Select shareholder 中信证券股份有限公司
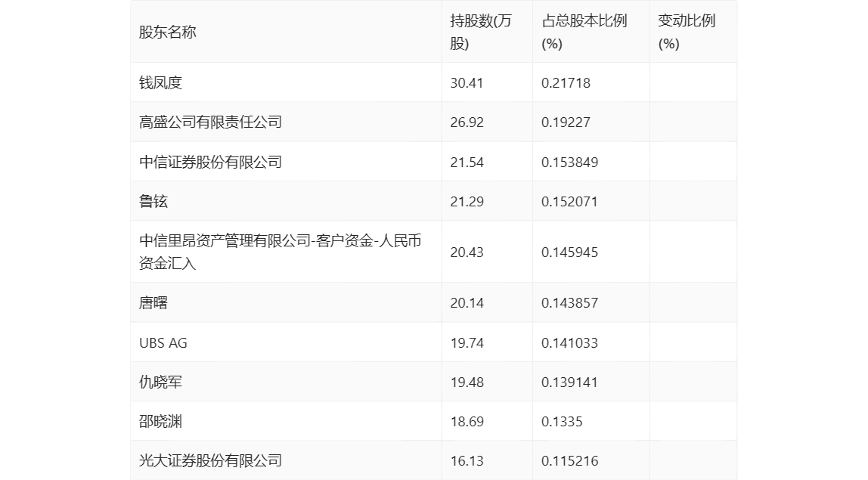Viewport: 868px width, 480px height. (210, 163)
